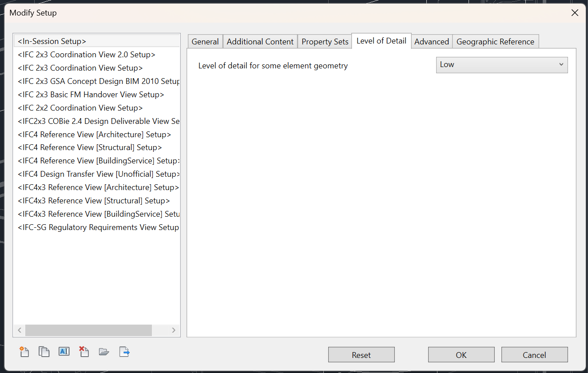Switch to the Geographic Reference tab
The height and width of the screenshot is (373, 588).
496,42
